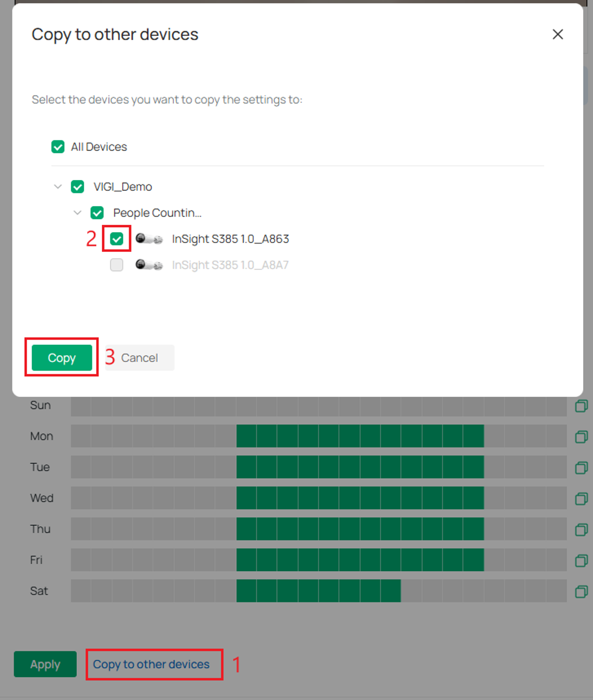Click the VIGI_Demo site label
The width and height of the screenshot is (593, 700).
pyautogui.click(x=123, y=187)
